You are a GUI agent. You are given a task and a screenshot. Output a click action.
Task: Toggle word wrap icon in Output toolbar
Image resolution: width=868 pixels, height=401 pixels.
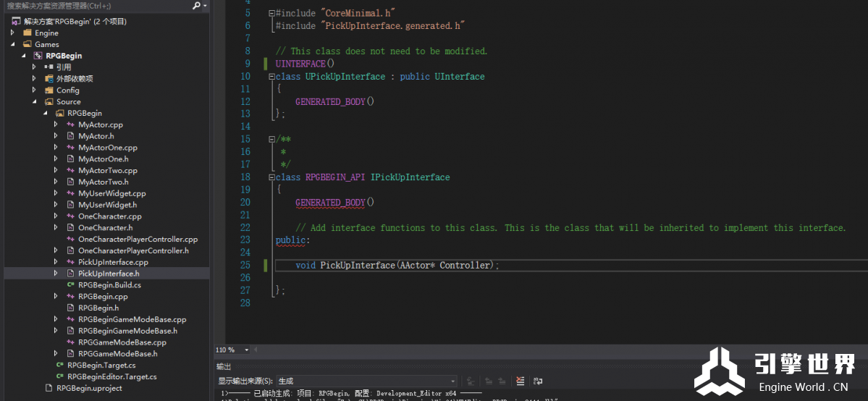[537, 381]
